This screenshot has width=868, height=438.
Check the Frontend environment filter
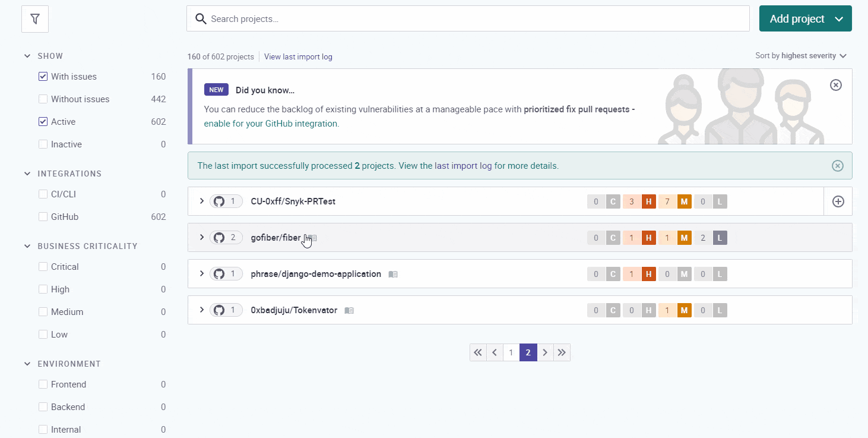[43, 385]
